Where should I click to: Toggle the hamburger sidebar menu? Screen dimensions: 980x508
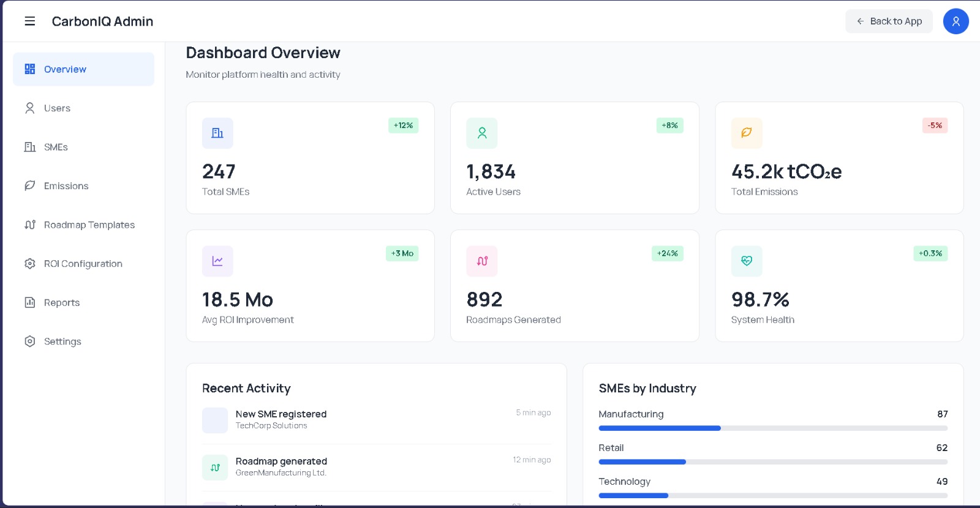pos(29,21)
